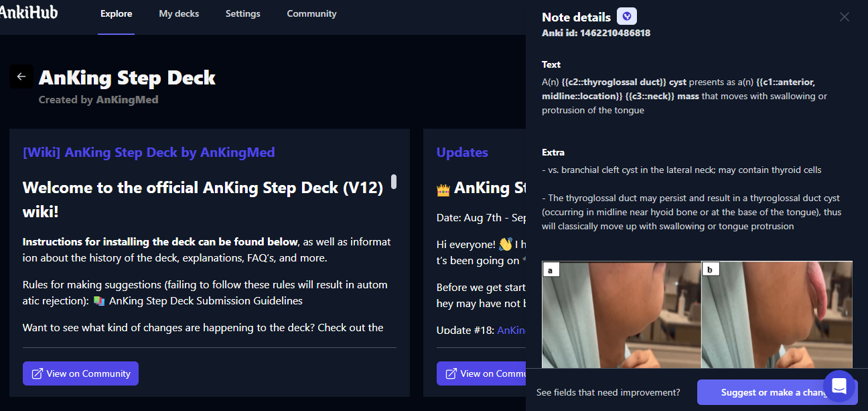Open the neck image labeled a
The width and height of the screenshot is (868, 411).
[x=621, y=314]
